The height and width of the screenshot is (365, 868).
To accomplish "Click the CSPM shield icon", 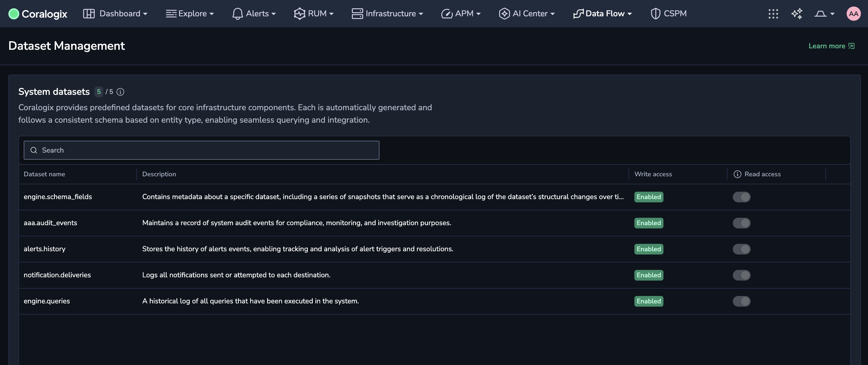I will click(x=655, y=14).
